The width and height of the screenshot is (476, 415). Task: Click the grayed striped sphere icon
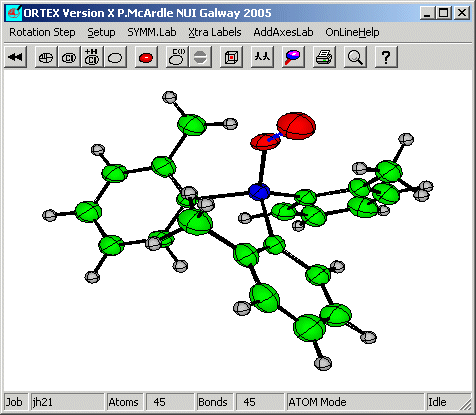pos(200,57)
